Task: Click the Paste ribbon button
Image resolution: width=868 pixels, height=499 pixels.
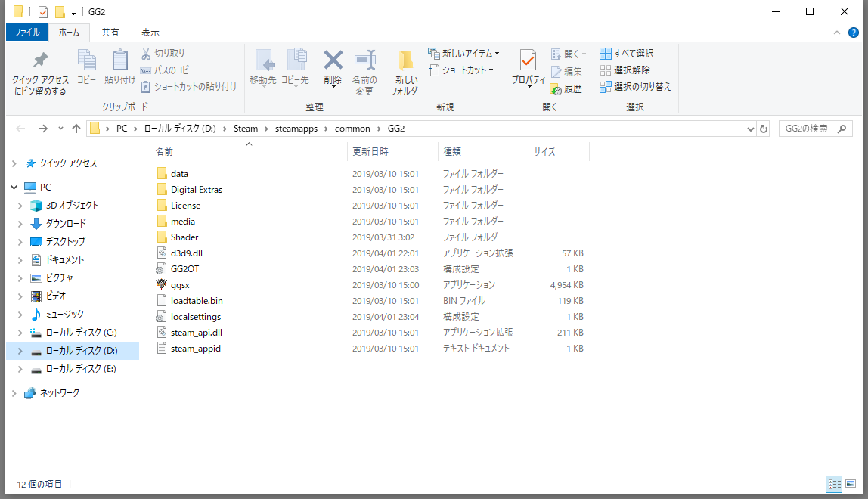Action: pyautogui.click(x=119, y=67)
